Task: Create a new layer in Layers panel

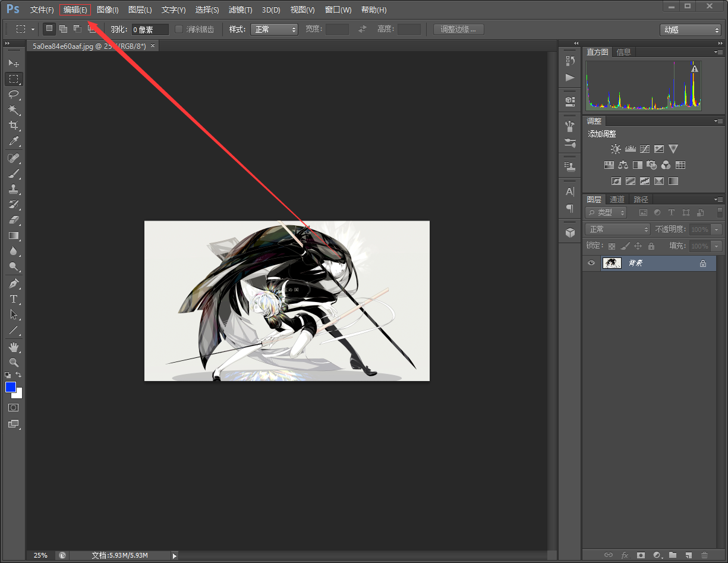Action: tap(688, 555)
